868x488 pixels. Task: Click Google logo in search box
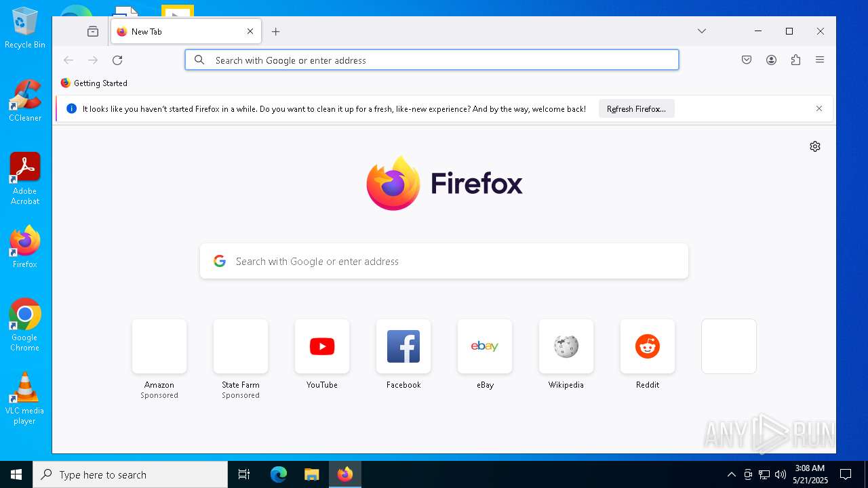pos(220,261)
